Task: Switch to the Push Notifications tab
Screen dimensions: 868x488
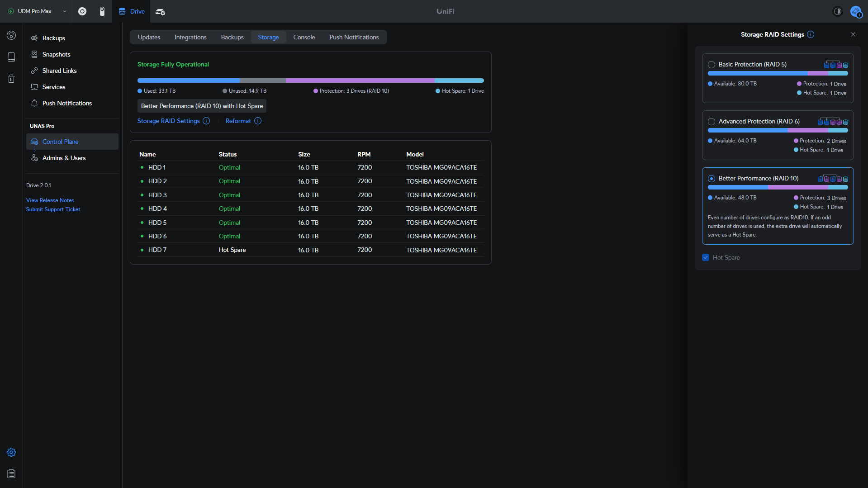Action: [354, 37]
